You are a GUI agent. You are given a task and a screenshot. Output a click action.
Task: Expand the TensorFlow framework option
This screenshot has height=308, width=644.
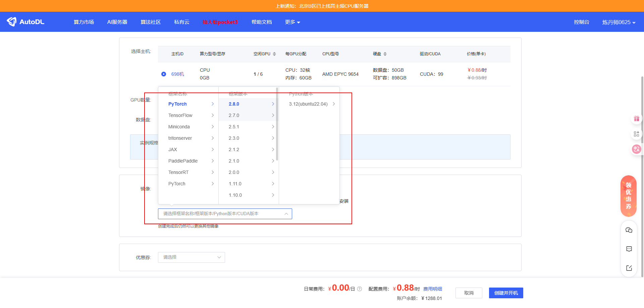pyautogui.click(x=188, y=115)
